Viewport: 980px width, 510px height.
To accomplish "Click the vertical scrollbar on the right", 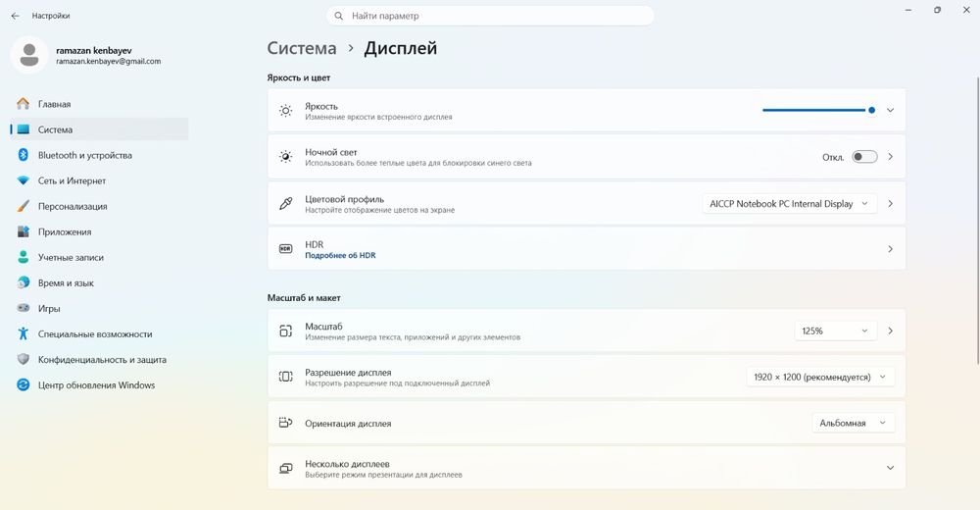I will coord(976,219).
